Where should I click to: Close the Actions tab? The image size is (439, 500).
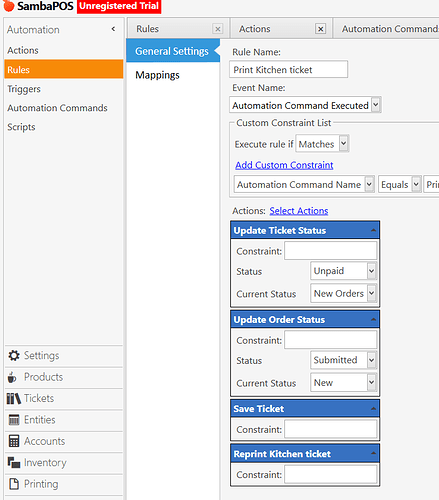320,29
